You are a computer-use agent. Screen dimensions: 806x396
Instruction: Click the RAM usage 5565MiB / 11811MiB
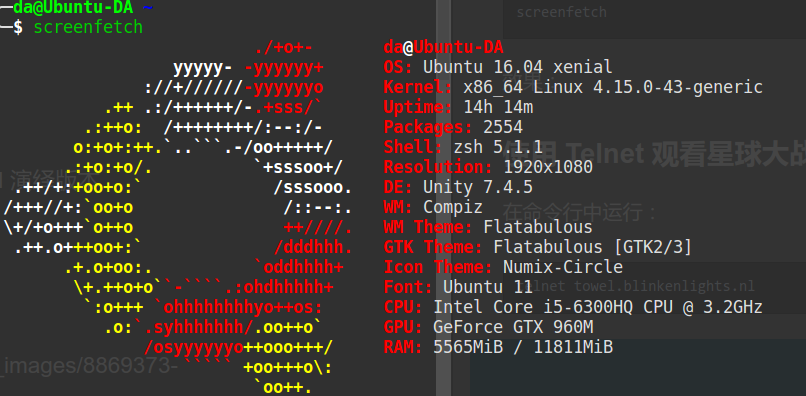coord(523,347)
